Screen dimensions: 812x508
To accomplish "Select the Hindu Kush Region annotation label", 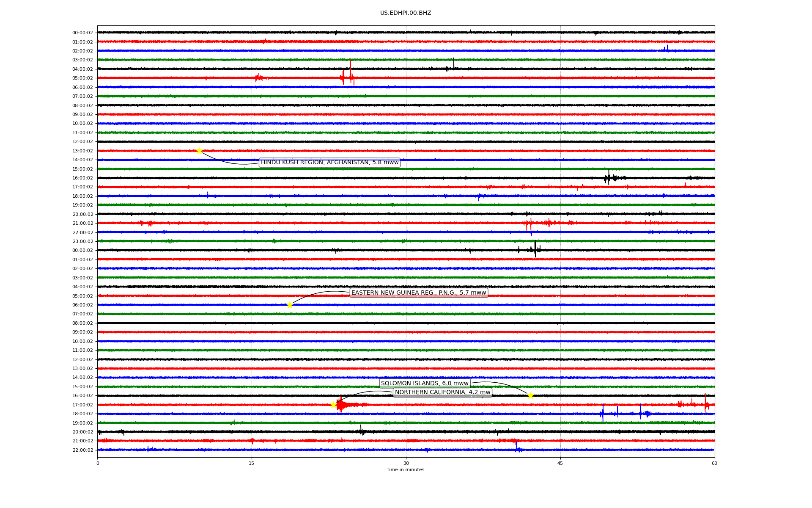I will pyautogui.click(x=329, y=163).
